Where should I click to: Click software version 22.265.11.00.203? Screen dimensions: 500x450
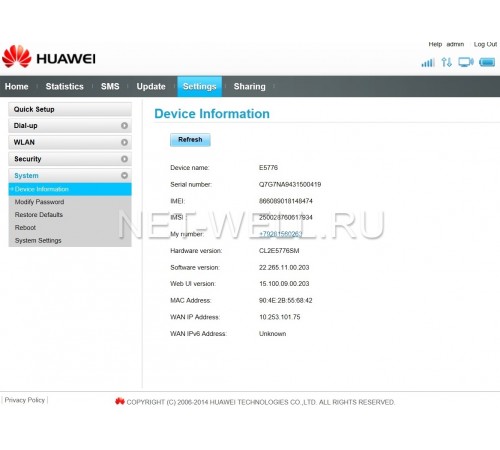[284, 267]
